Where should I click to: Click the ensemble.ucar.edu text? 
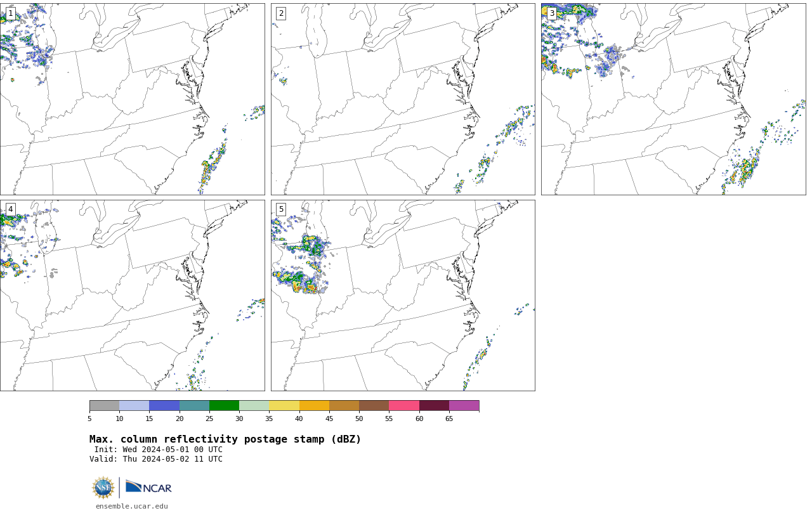pos(132,506)
